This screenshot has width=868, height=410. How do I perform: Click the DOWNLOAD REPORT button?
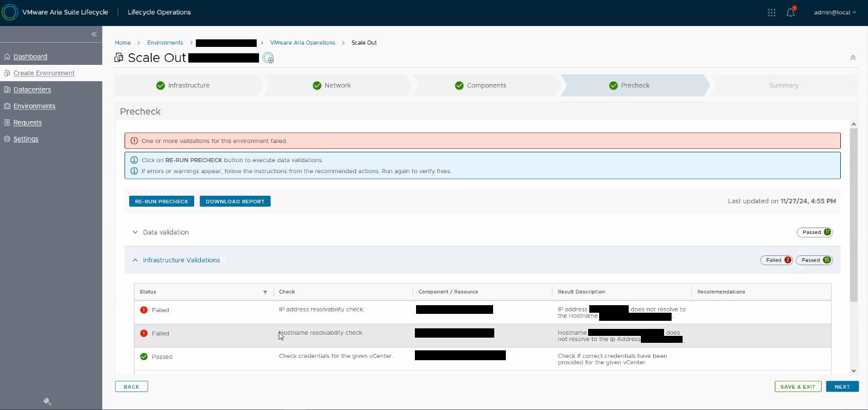[235, 202]
